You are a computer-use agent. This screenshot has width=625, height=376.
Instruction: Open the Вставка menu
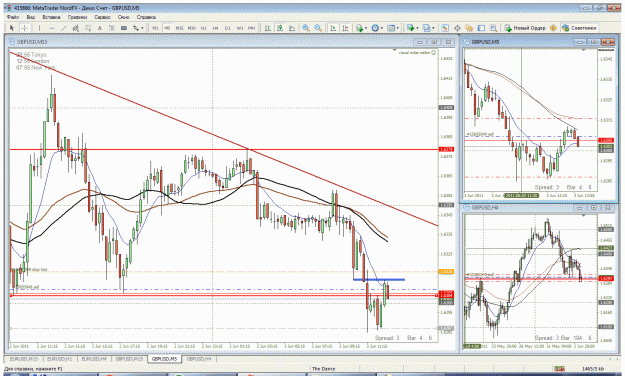coord(51,17)
